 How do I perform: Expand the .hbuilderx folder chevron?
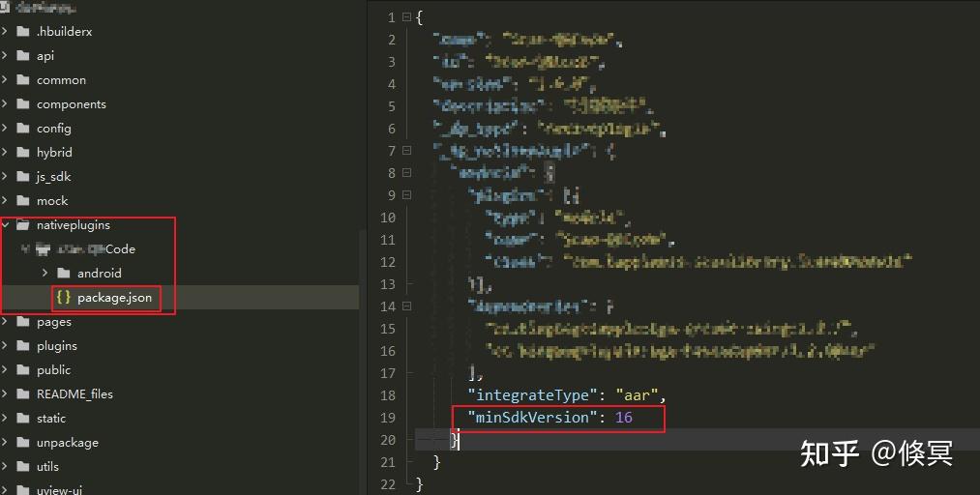5,31
